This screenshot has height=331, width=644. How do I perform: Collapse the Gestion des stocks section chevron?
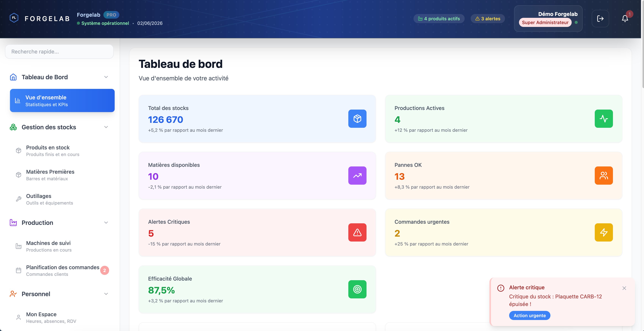[x=106, y=127]
